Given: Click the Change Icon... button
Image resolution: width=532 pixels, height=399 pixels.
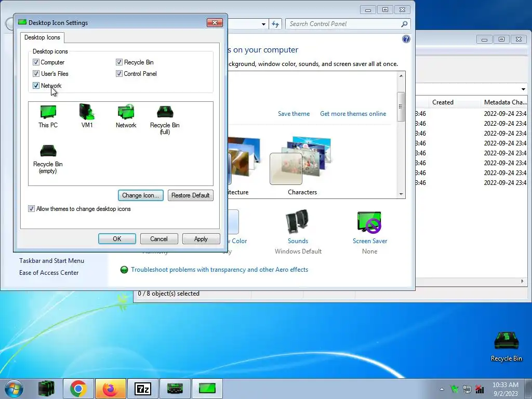Looking at the screenshot, I should point(141,195).
